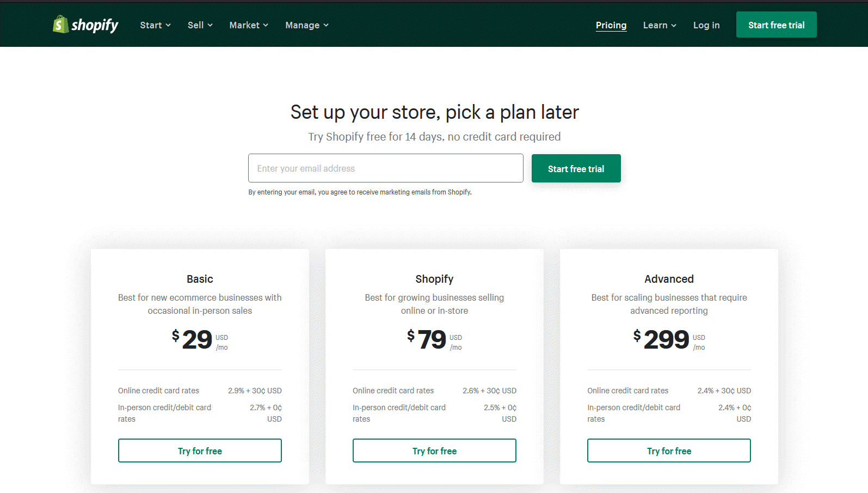Expand the Market menu in the header

click(x=249, y=25)
